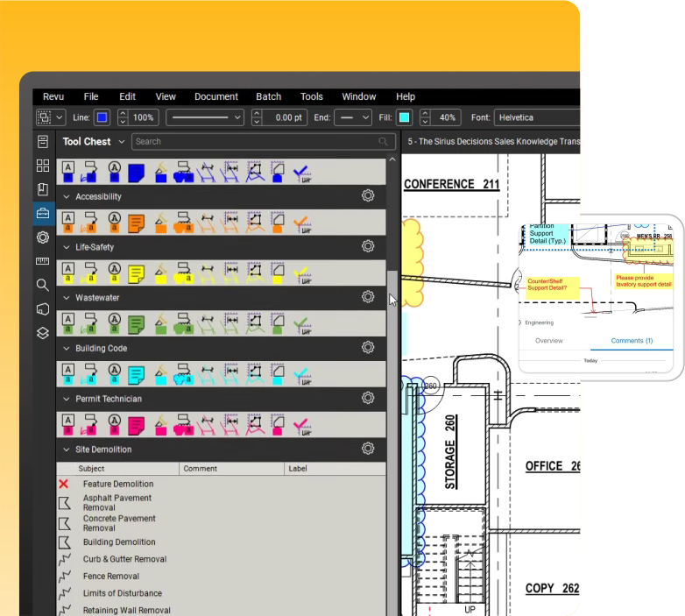Open the line style dropdown
Image resolution: width=685 pixels, height=616 pixels.
pos(205,117)
